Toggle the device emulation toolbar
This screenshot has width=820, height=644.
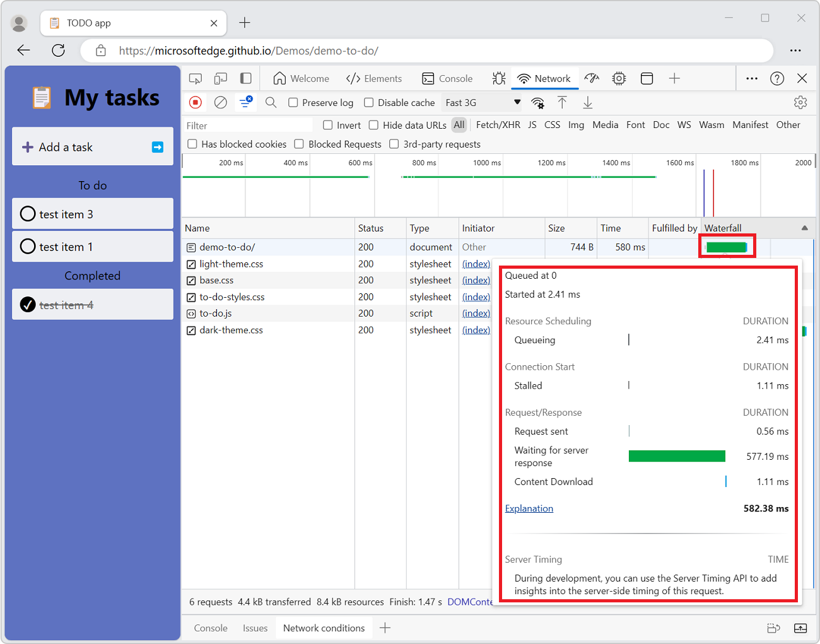coord(222,78)
